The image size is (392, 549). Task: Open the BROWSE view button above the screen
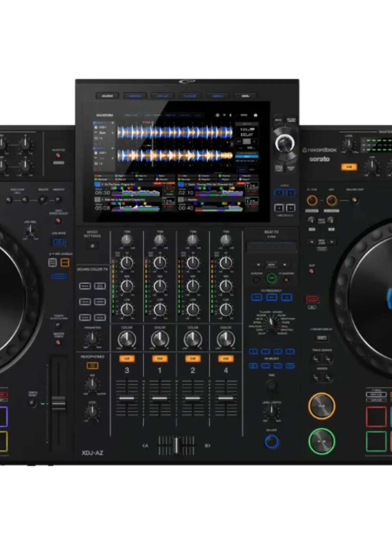(135, 96)
